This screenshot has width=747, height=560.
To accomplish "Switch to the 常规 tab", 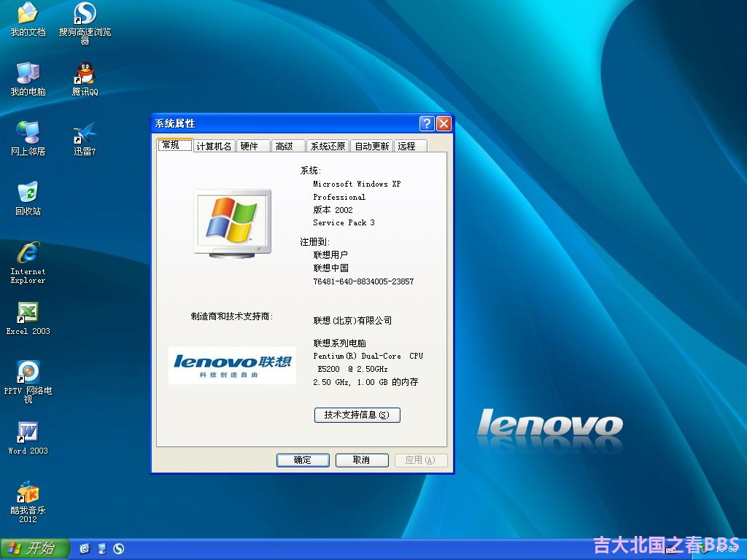I will click(175, 145).
